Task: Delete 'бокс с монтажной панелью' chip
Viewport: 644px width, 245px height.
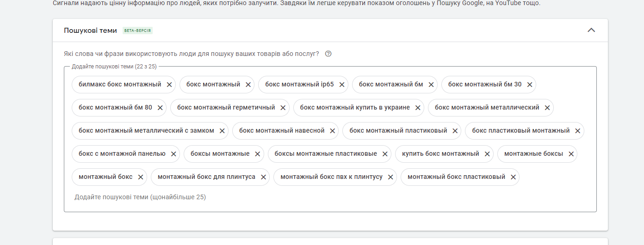Action: tap(173, 154)
